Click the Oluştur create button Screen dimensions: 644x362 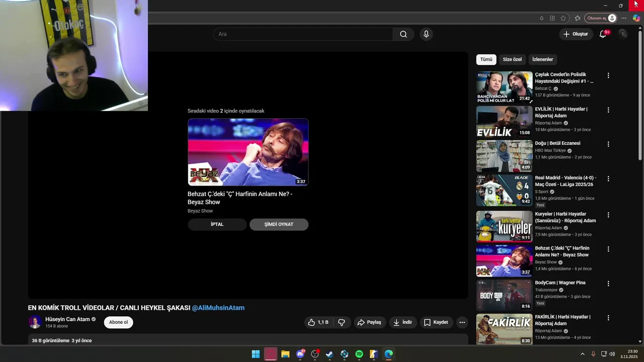(x=576, y=34)
